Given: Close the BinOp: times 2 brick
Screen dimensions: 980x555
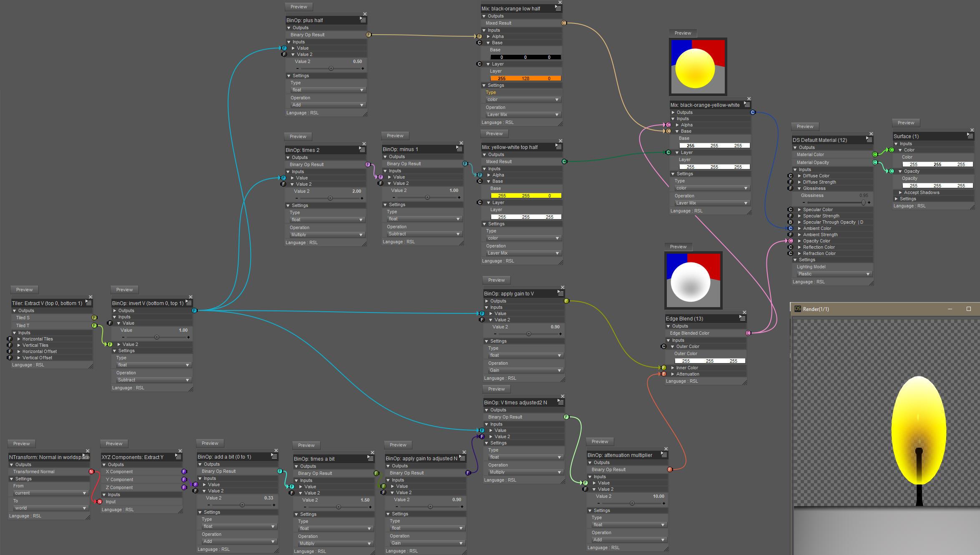Looking at the screenshot, I should tap(364, 144).
